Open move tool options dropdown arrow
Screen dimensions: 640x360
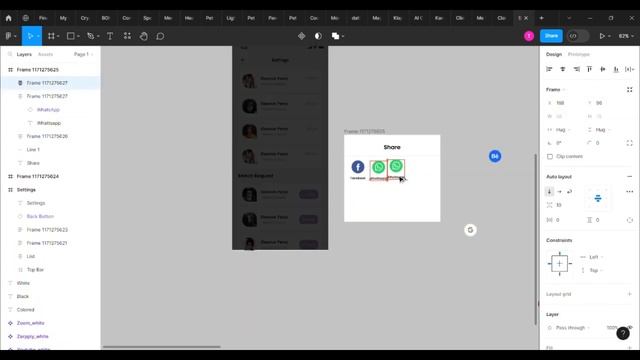(x=38, y=36)
